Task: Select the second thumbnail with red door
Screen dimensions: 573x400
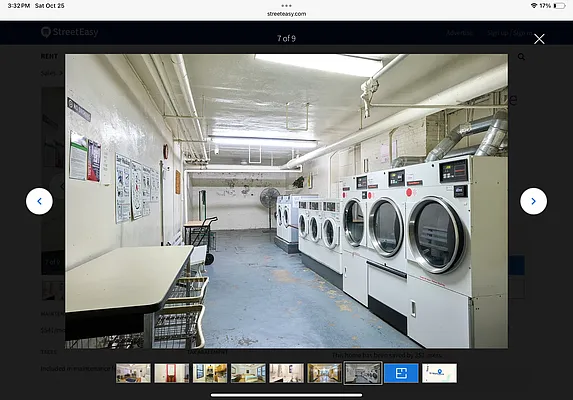Action: [x=172, y=373]
